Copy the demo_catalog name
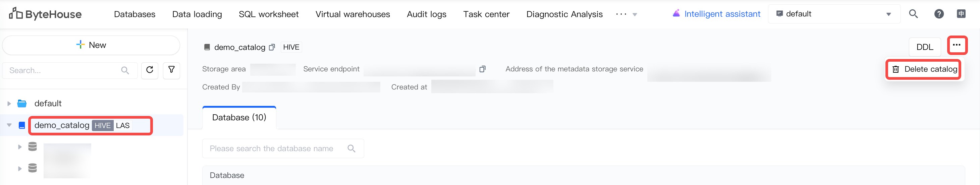Image resolution: width=980 pixels, height=185 pixels. [272, 48]
